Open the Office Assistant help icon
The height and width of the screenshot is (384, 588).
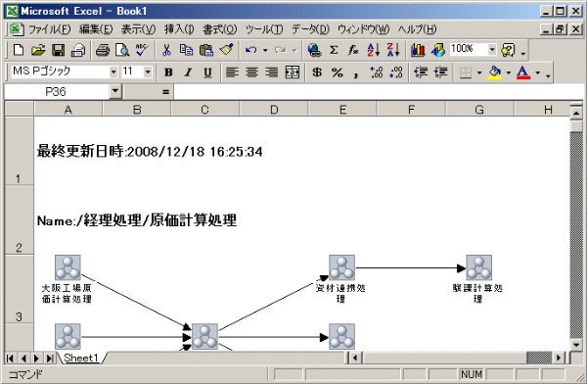pos(508,50)
